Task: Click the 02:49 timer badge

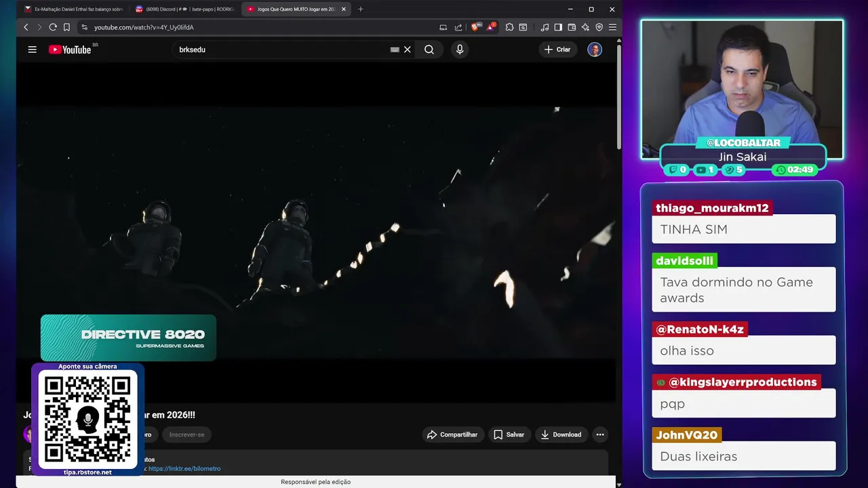Action: click(795, 169)
